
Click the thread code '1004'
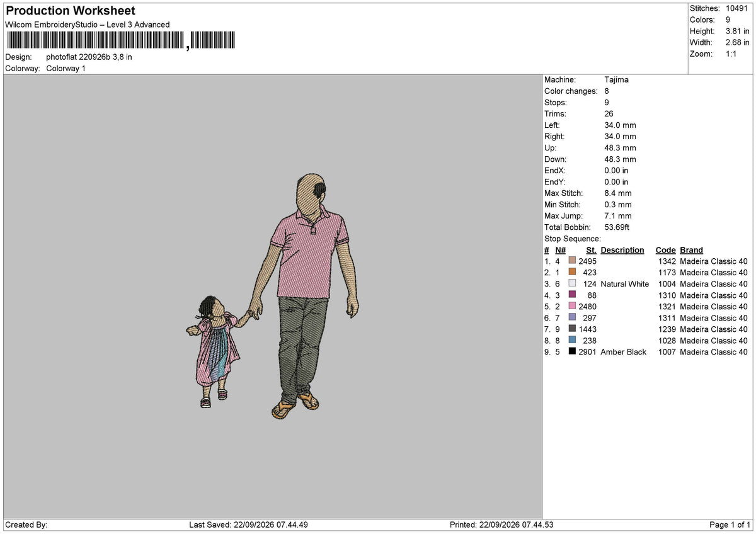click(667, 284)
